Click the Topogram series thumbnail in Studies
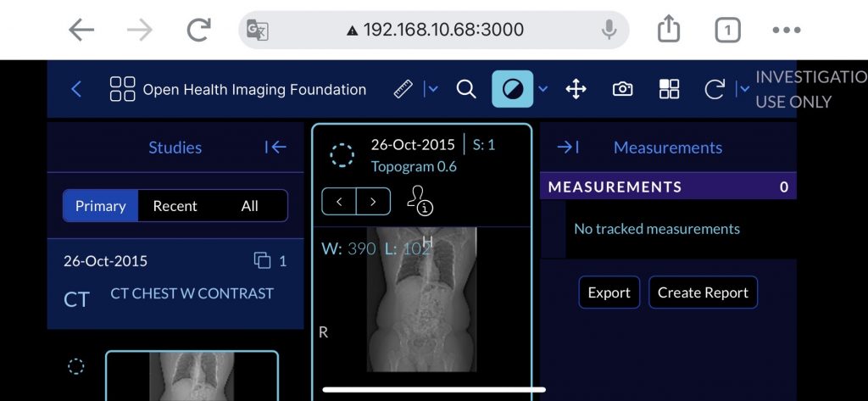The height and width of the screenshot is (401, 868). coord(192,376)
